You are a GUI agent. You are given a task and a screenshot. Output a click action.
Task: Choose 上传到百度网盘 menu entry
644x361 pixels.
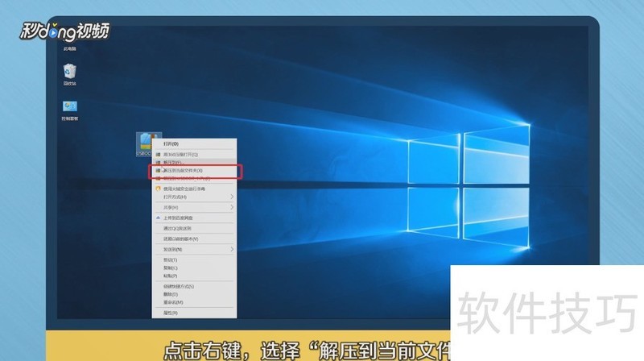point(194,218)
